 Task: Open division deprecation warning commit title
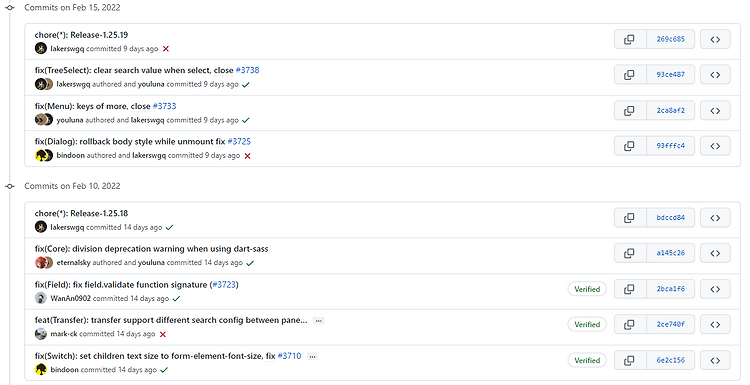151,249
